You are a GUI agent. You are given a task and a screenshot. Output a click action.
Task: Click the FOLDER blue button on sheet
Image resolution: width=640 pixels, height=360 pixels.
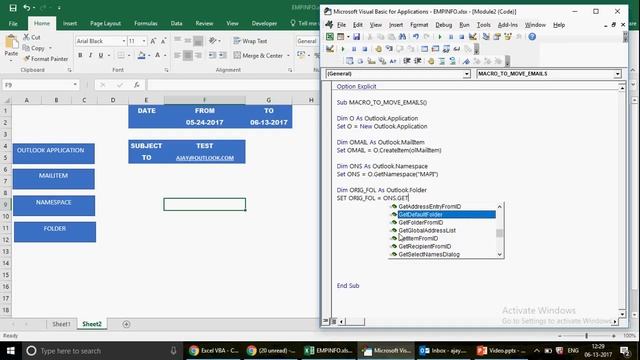55,232
